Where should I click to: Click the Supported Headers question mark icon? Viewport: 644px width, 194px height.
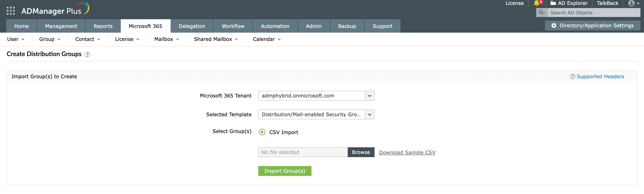(572, 76)
